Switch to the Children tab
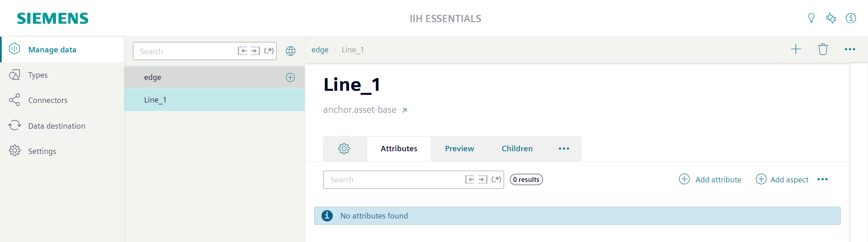 [517, 149]
